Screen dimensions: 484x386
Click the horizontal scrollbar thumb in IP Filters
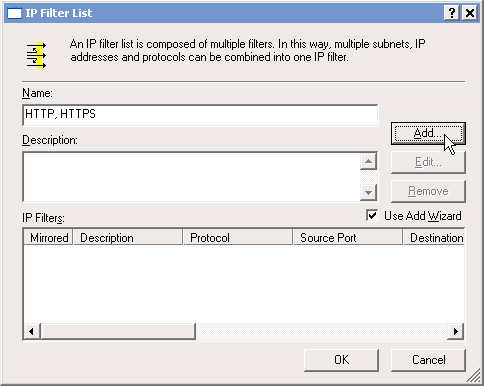(118, 331)
